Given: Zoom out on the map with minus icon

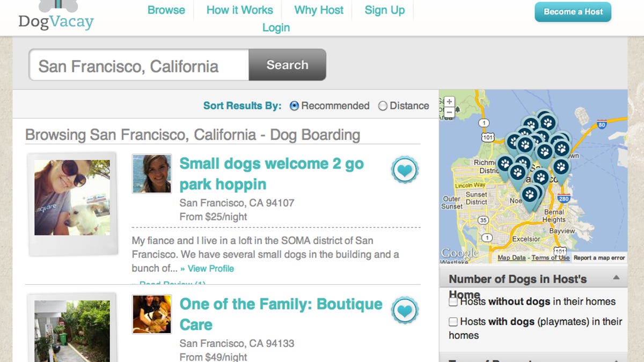Looking at the screenshot, I should point(449,111).
